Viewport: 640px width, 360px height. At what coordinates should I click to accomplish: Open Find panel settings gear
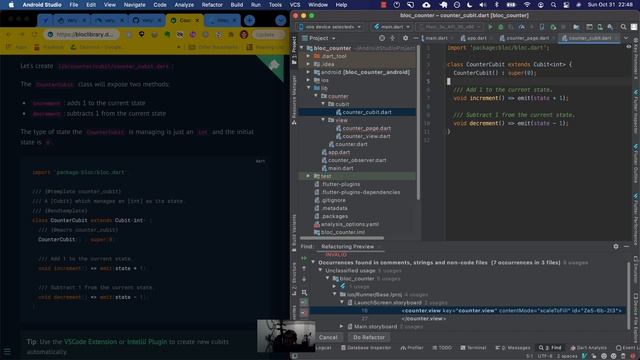pos(616,247)
